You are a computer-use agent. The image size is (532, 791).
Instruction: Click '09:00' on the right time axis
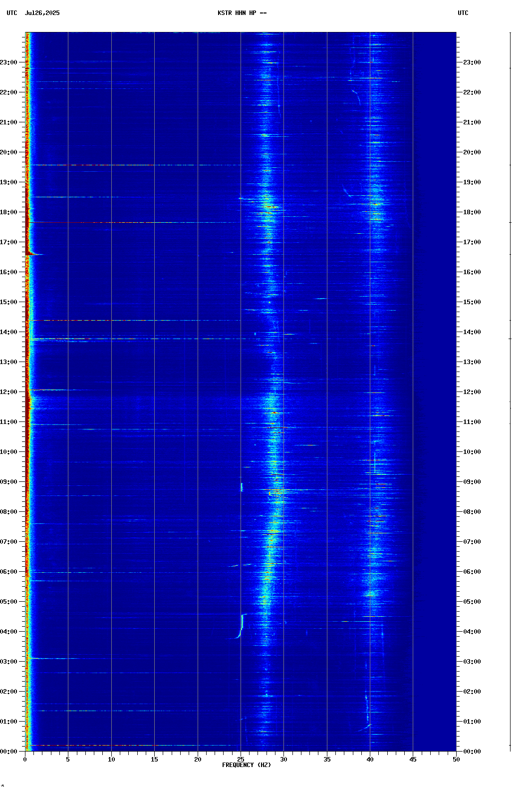(x=472, y=482)
